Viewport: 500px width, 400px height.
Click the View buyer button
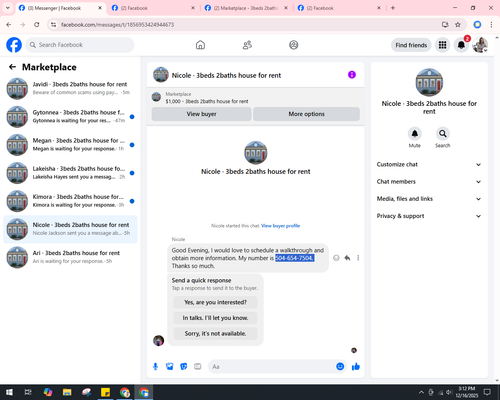pos(201,114)
